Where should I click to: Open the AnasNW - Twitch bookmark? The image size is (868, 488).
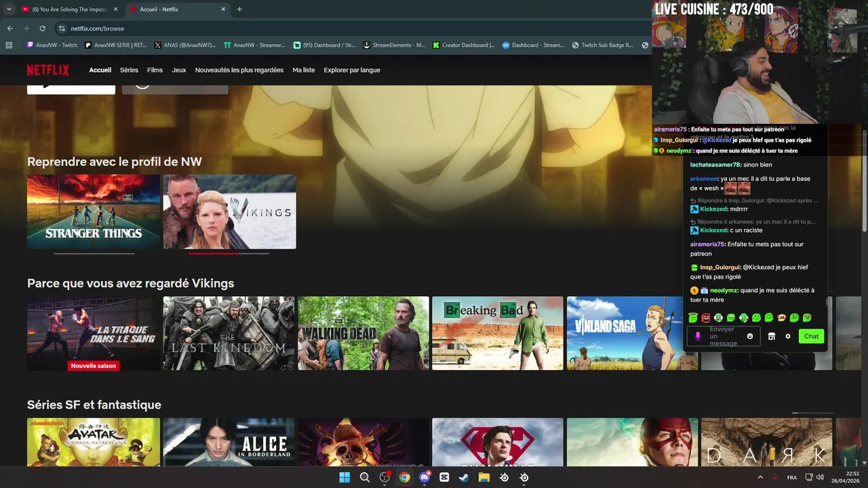52,45
